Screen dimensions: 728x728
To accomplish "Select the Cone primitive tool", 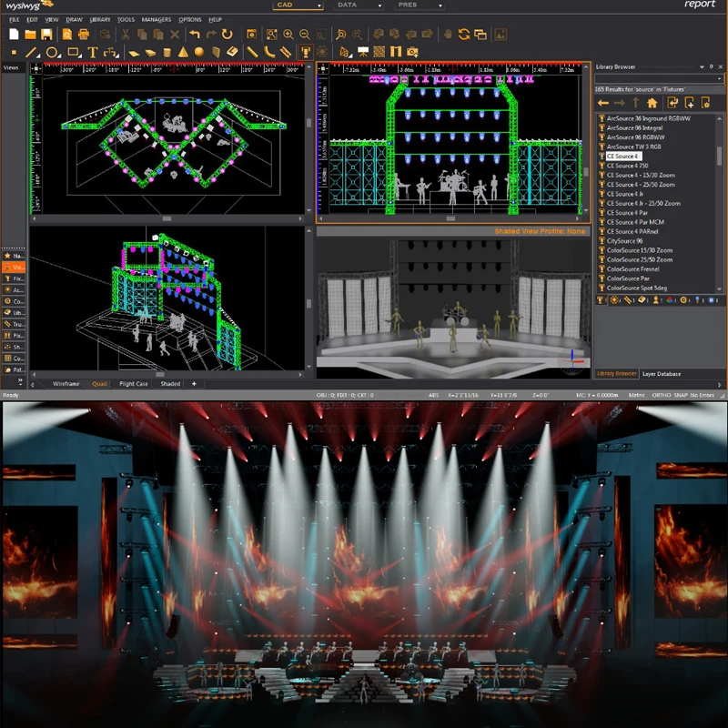I will tap(183, 52).
